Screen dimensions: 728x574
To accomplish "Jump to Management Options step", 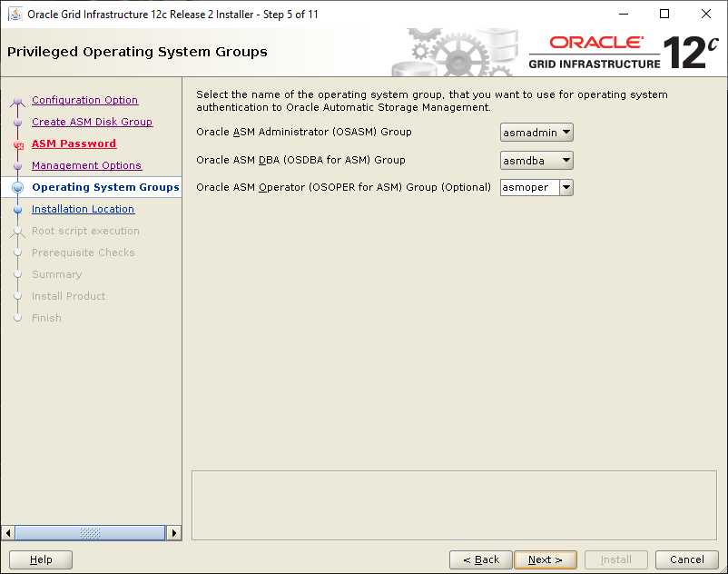I will [x=86, y=165].
